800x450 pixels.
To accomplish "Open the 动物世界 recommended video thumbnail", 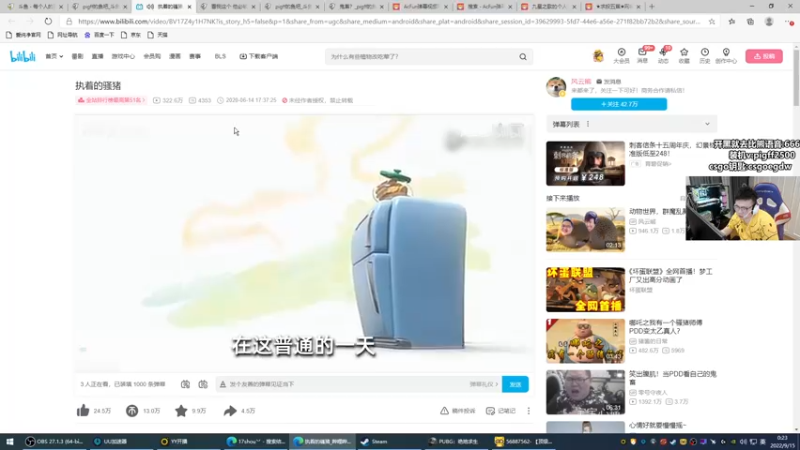I will [585, 229].
